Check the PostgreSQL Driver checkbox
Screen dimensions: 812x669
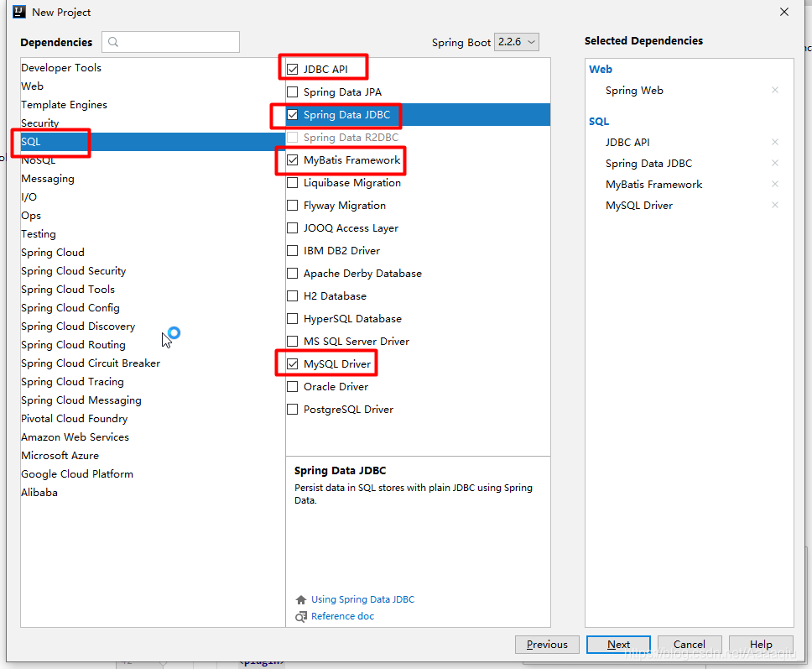(293, 410)
